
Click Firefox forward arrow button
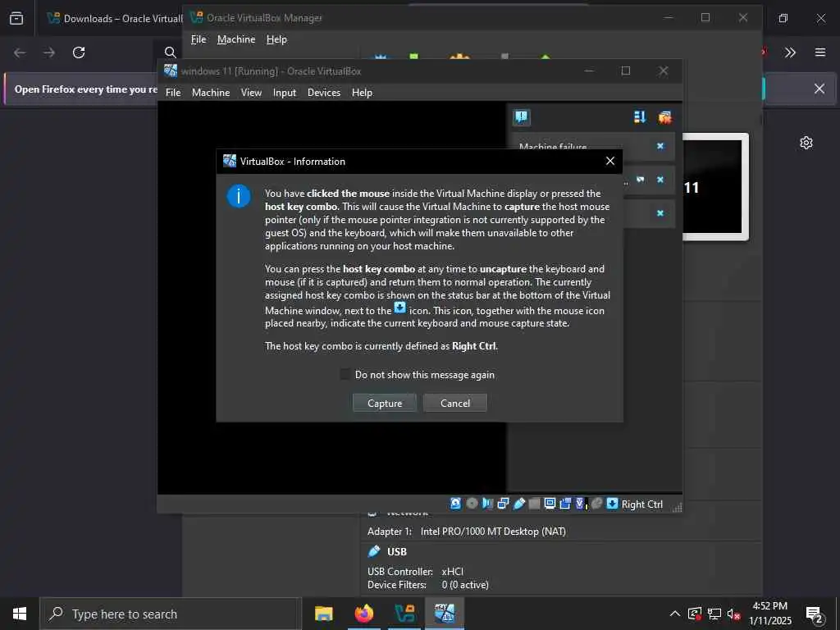pos(48,52)
